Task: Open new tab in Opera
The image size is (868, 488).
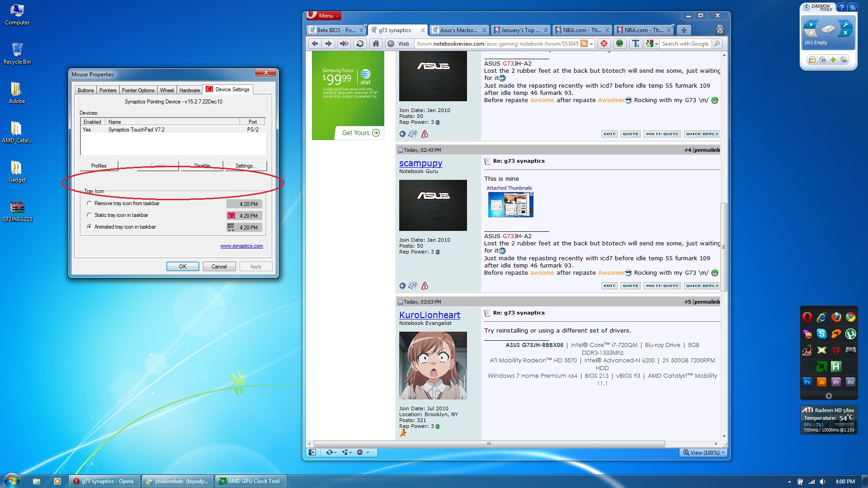Action: (x=684, y=30)
